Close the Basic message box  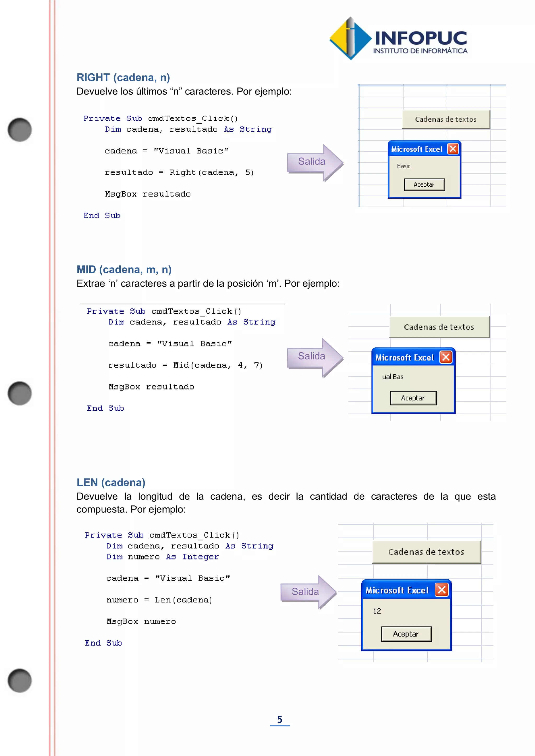(x=453, y=149)
